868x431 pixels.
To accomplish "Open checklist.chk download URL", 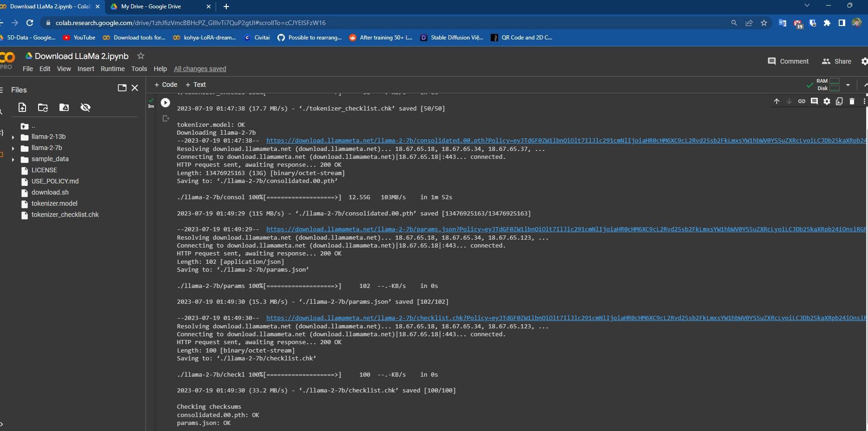I will (566, 318).
